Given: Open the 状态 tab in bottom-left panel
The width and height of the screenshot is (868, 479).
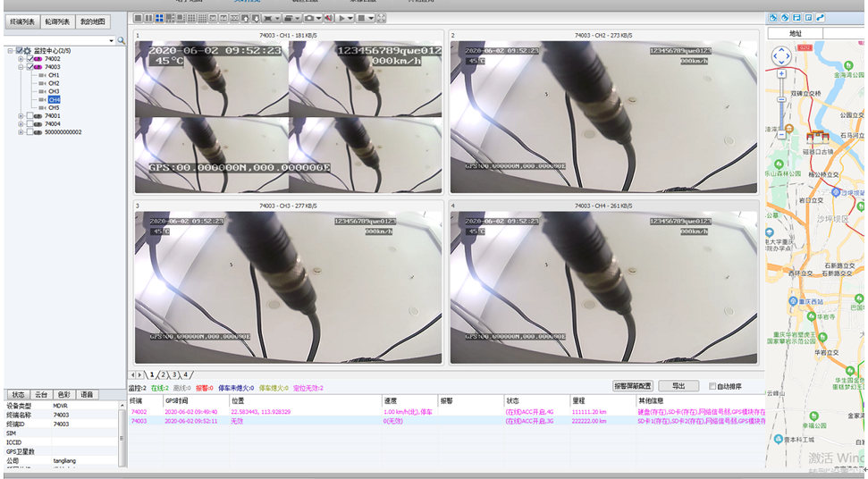Looking at the screenshot, I should [18, 394].
